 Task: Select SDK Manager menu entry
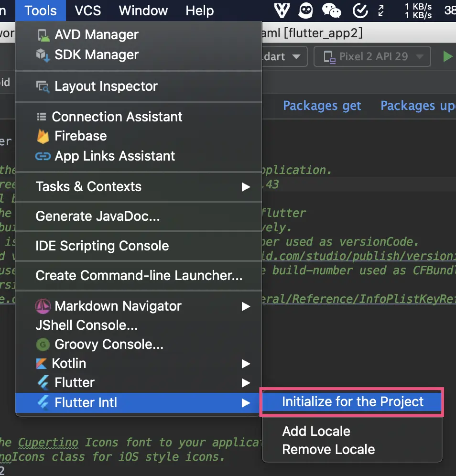point(139,55)
